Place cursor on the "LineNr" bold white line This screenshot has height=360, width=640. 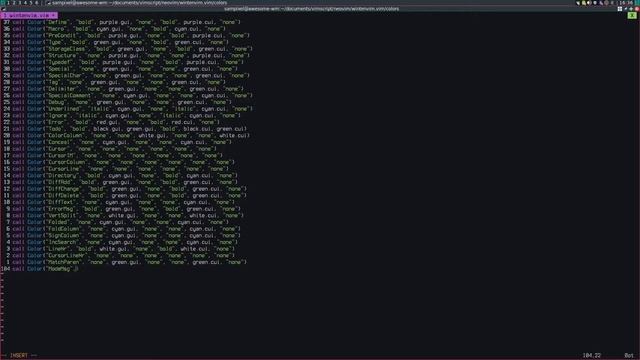point(124,249)
